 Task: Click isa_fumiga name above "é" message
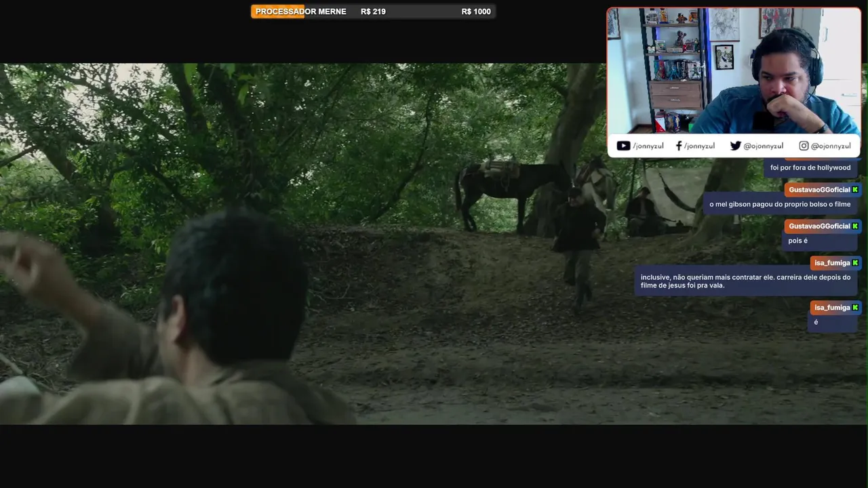point(832,308)
